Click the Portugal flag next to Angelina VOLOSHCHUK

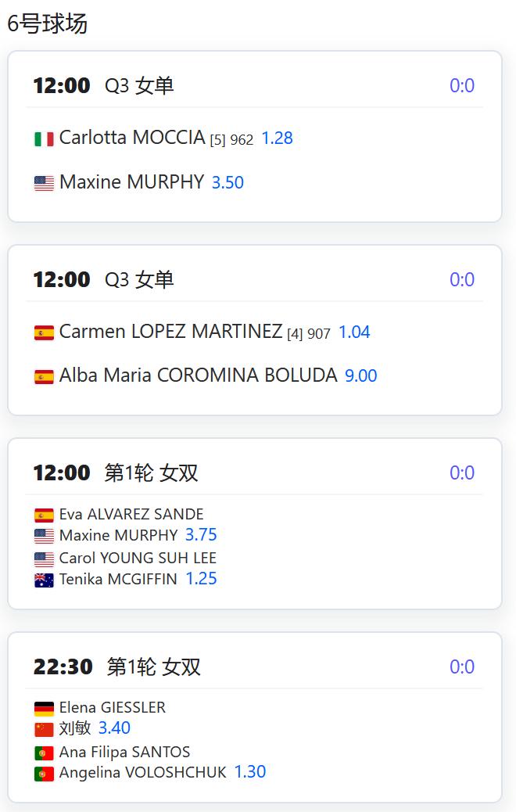[x=44, y=774]
